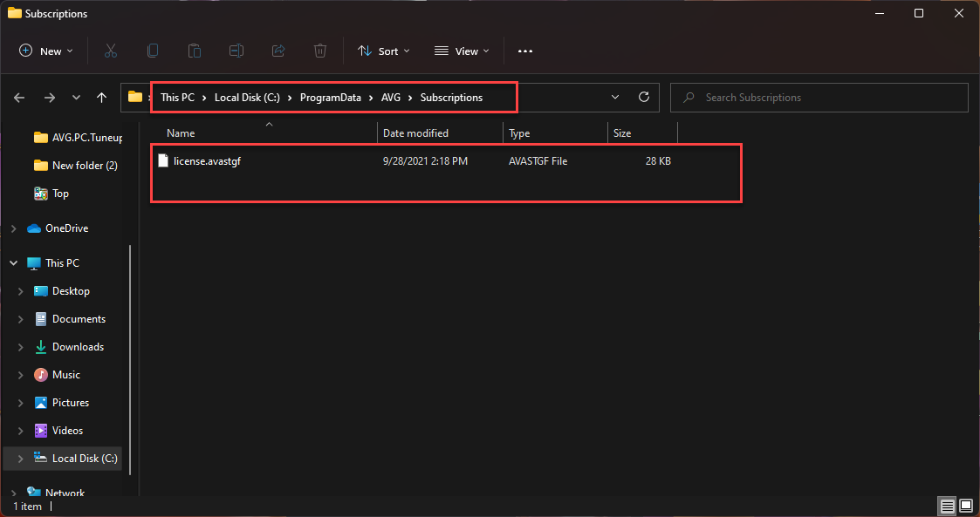The height and width of the screenshot is (517, 980).
Task: Select Network in the navigation pane
Action: tap(56, 493)
